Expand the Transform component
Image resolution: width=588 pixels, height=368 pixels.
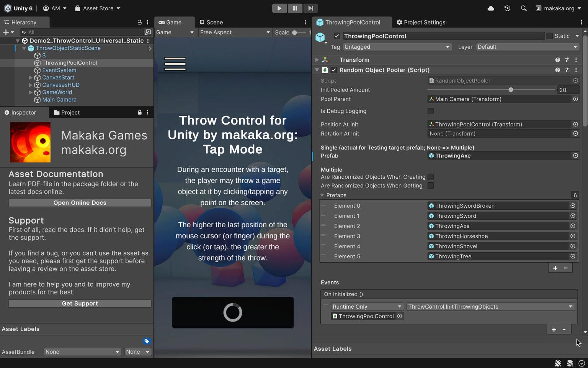(317, 60)
